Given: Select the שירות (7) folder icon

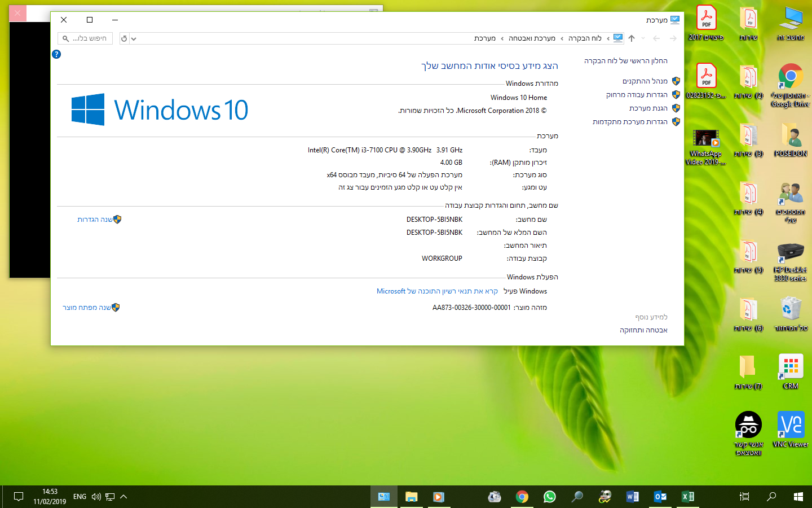Looking at the screenshot, I should pyautogui.click(x=748, y=371).
